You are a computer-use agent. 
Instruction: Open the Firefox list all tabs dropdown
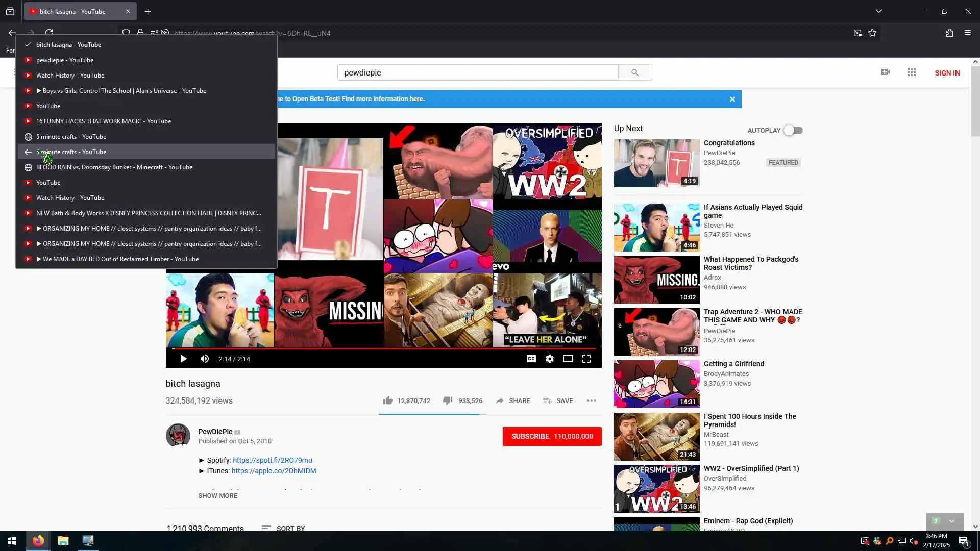click(878, 11)
